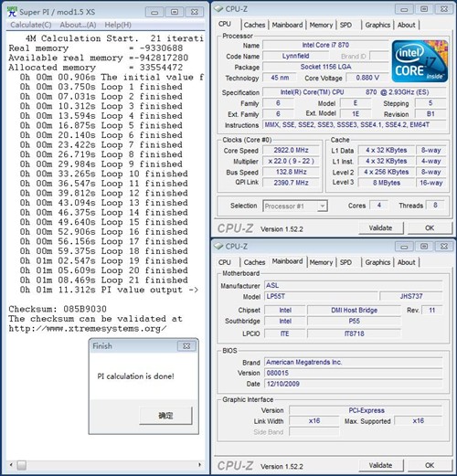
Task: Close the Super PI window
Action: click(195, 12)
